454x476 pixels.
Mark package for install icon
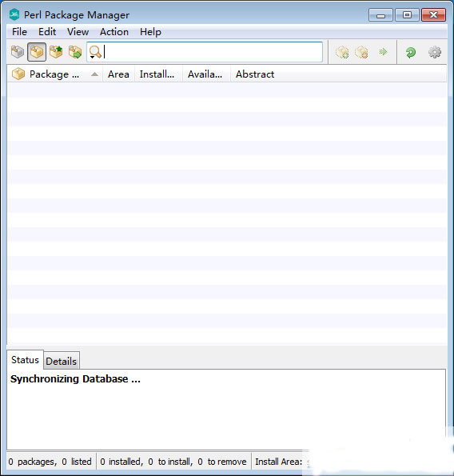click(x=342, y=52)
